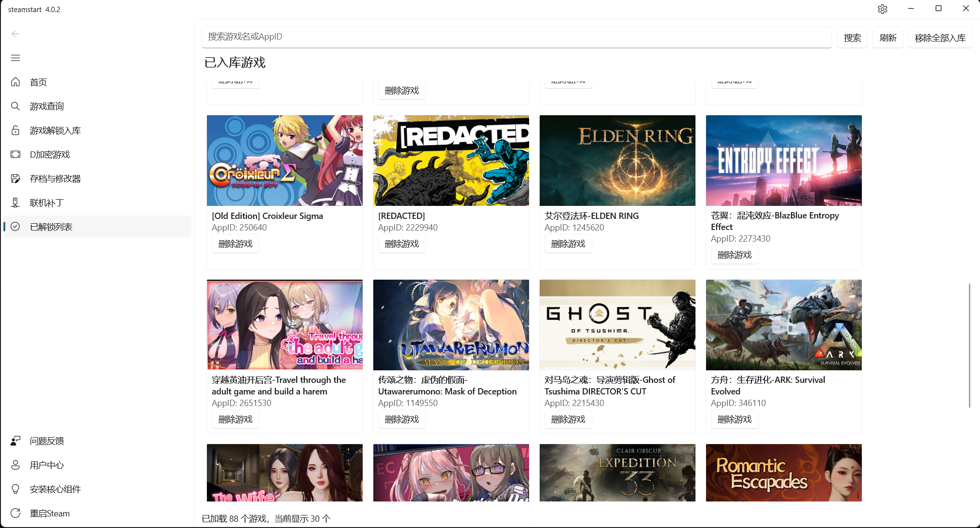Focus the 搜索游戏名或AppID search field
Viewport: 980px width, 528px height.
(x=517, y=37)
